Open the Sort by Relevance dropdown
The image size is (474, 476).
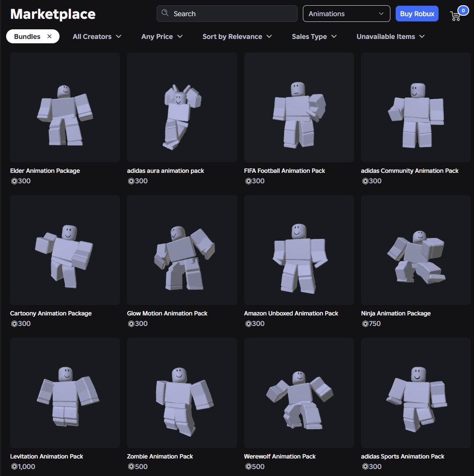[x=237, y=36]
